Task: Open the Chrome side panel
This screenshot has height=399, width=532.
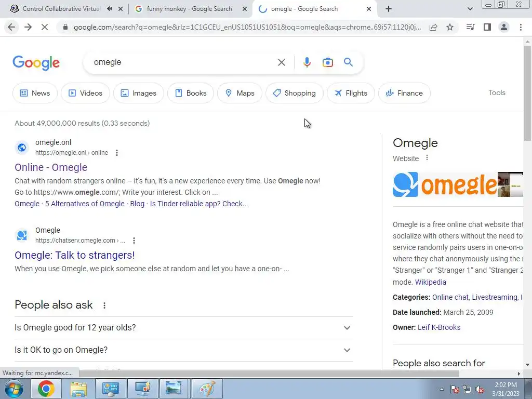Action: tap(487, 27)
